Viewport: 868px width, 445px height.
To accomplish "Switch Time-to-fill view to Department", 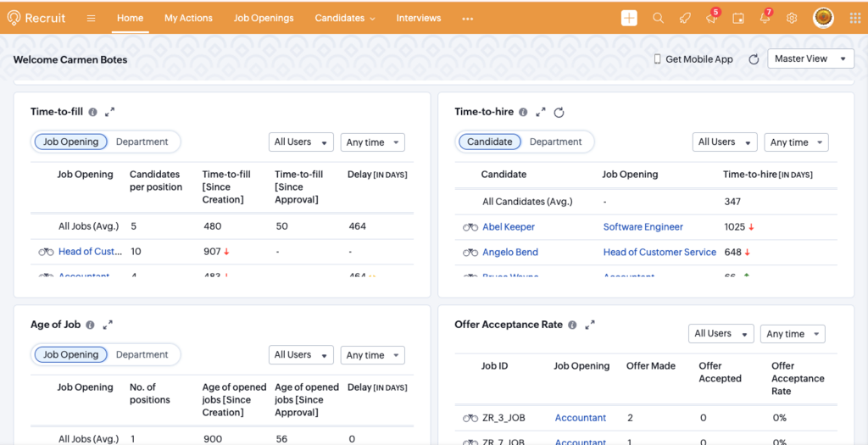I will coord(142,142).
